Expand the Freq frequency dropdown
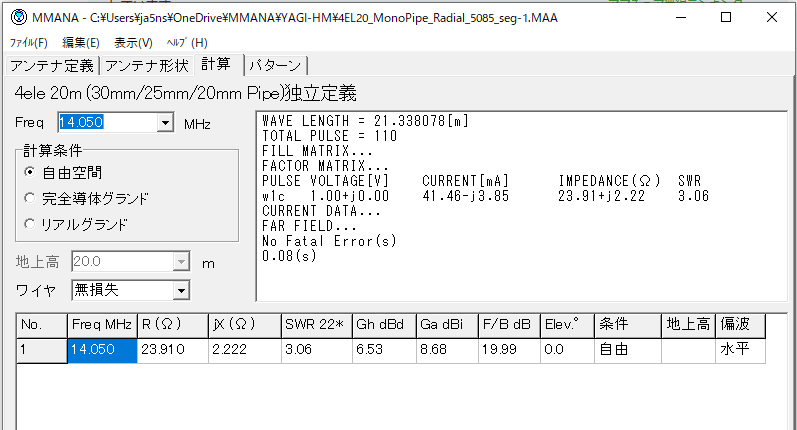 click(165, 122)
